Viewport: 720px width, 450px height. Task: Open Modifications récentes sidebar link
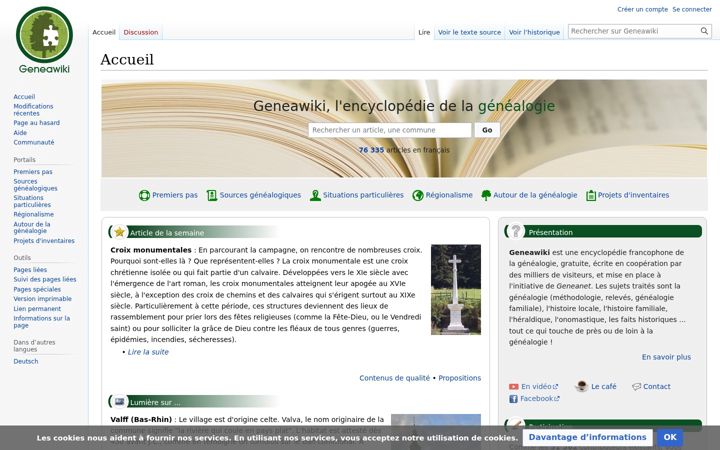pos(33,110)
